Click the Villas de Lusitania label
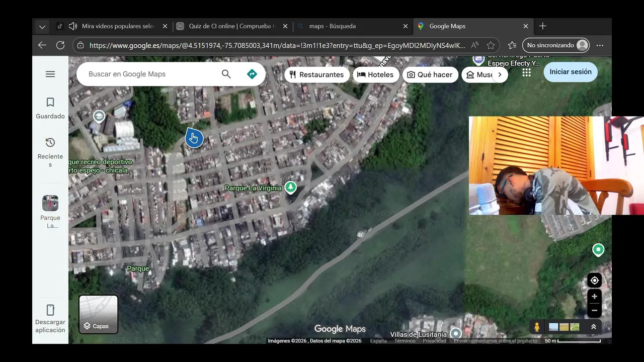The width and height of the screenshot is (644, 362). click(418, 334)
